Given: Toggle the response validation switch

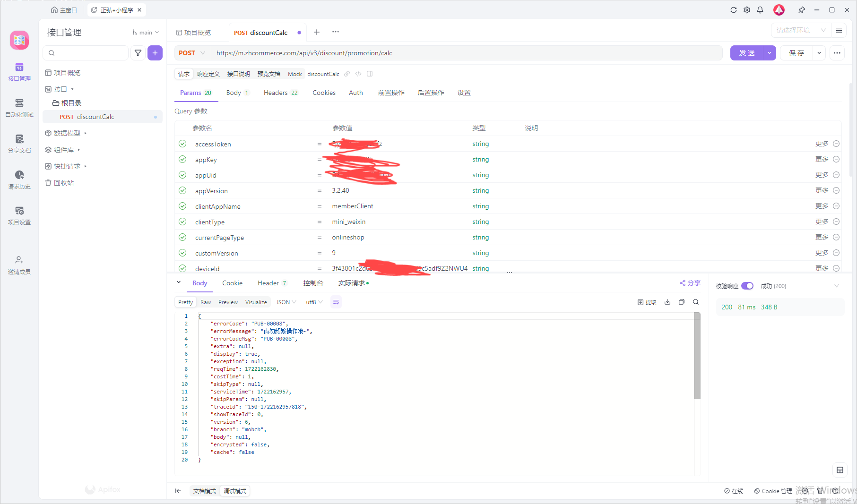Looking at the screenshot, I should (x=747, y=286).
